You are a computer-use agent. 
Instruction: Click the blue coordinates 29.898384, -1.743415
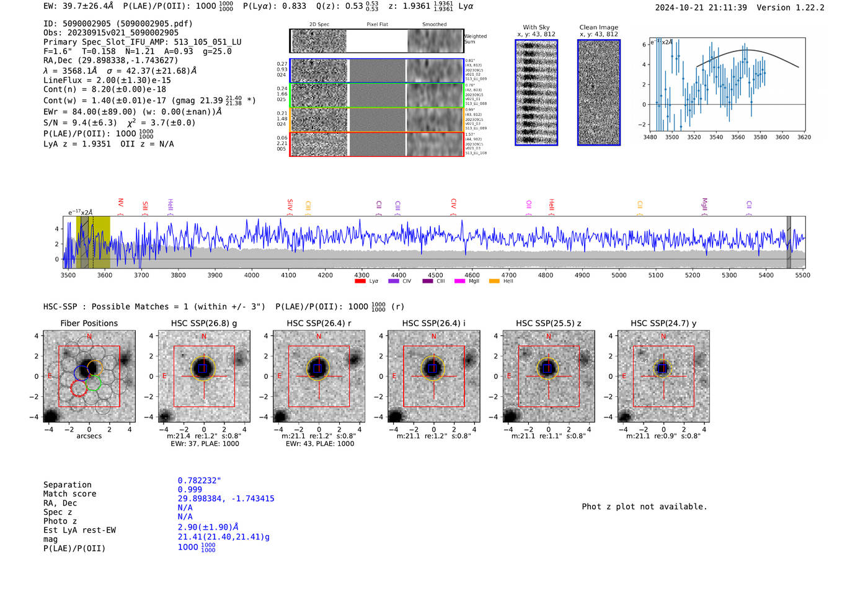(x=226, y=499)
